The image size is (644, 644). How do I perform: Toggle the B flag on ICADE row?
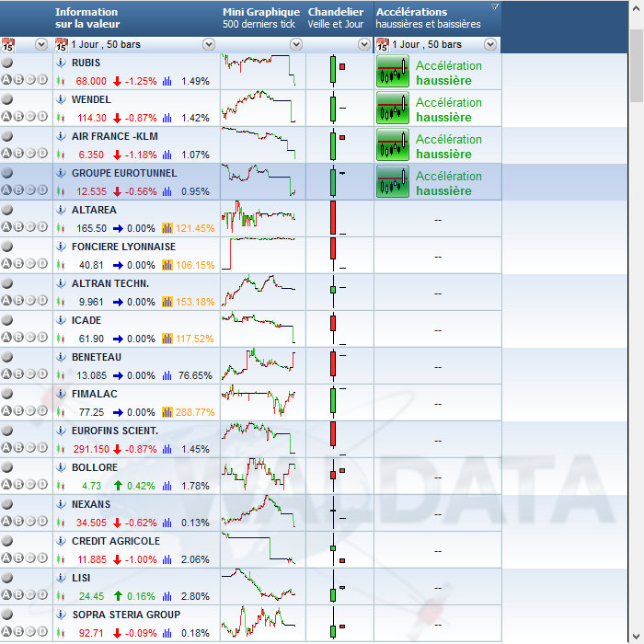pyautogui.click(x=18, y=338)
